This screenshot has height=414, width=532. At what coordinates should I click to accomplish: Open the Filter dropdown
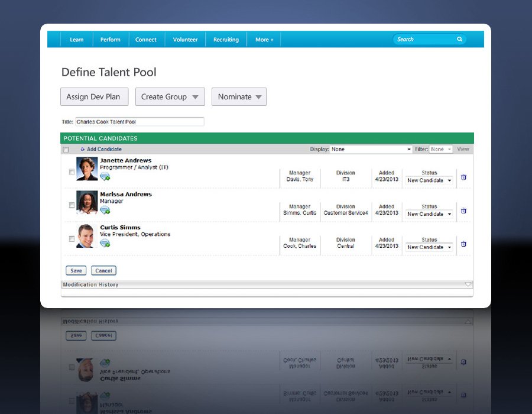click(441, 149)
